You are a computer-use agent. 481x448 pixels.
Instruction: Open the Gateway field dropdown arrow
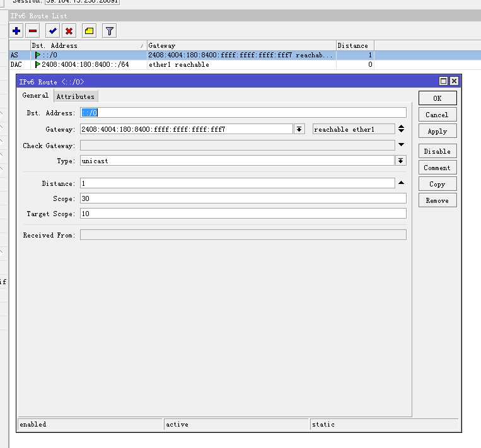click(x=299, y=129)
